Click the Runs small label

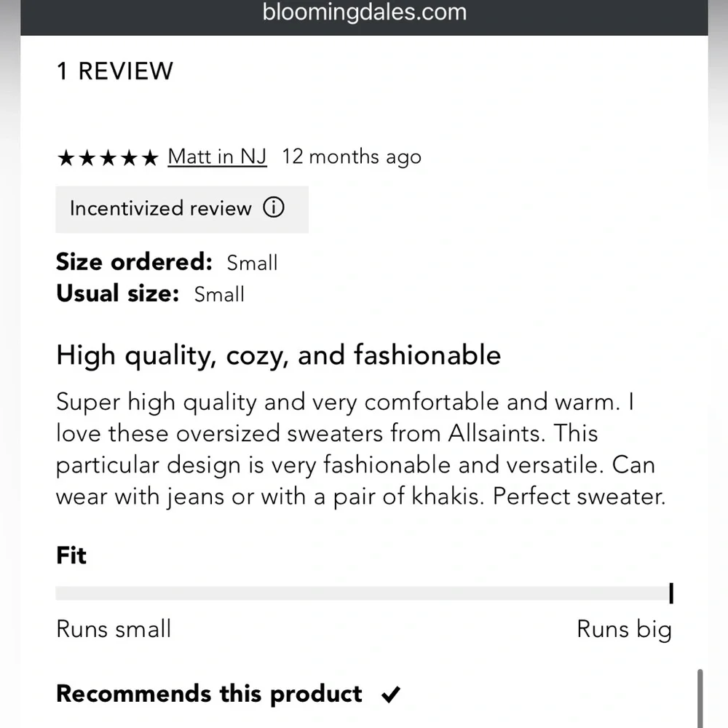[x=114, y=629]
